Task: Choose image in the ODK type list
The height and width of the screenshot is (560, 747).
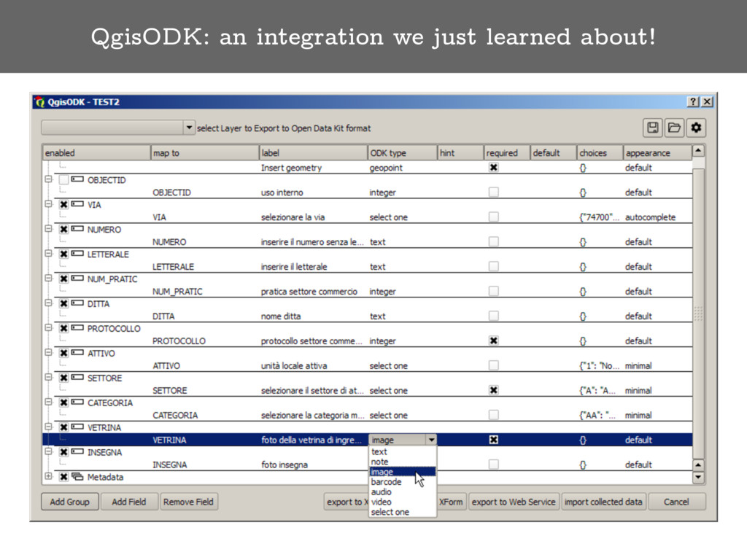Action: tap(403, 472)
